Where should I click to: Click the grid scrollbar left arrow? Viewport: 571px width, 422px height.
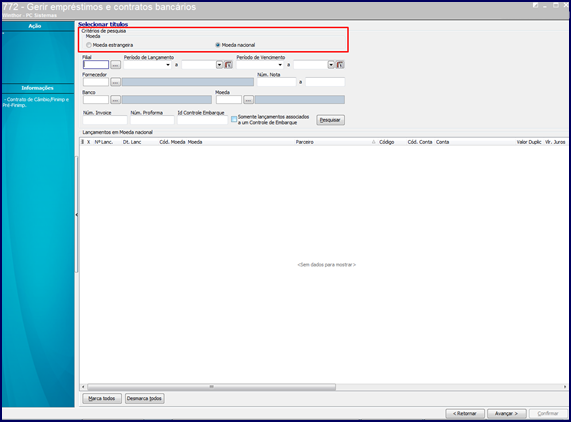pyautogui.click(x=83, y=387)
